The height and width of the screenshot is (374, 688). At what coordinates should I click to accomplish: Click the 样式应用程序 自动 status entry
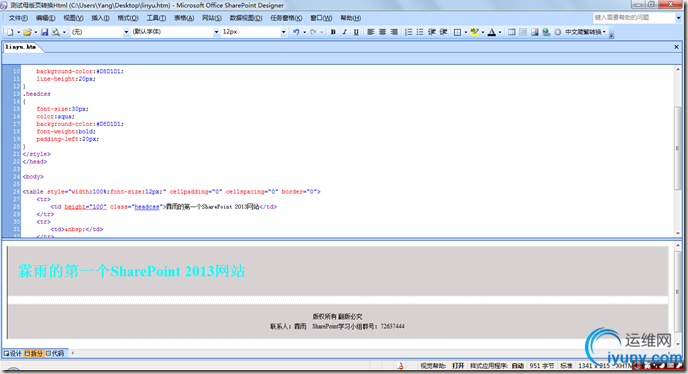[x=497, y=366]
